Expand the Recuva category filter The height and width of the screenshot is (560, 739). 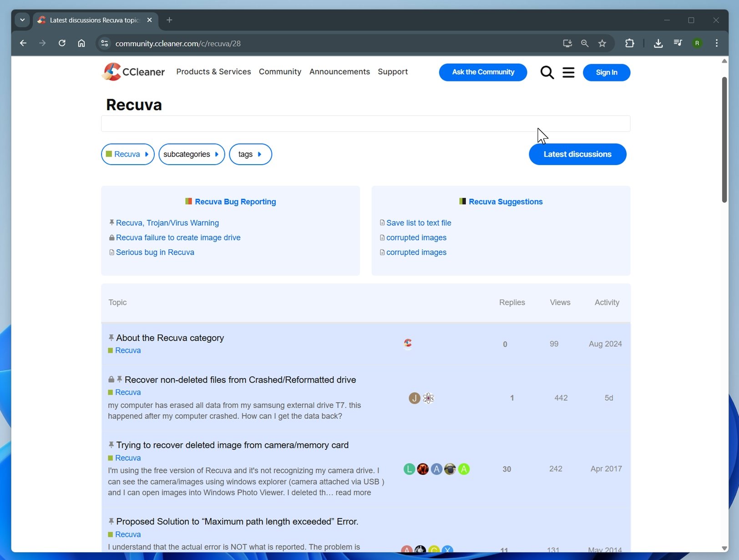(x=127, y=154)
